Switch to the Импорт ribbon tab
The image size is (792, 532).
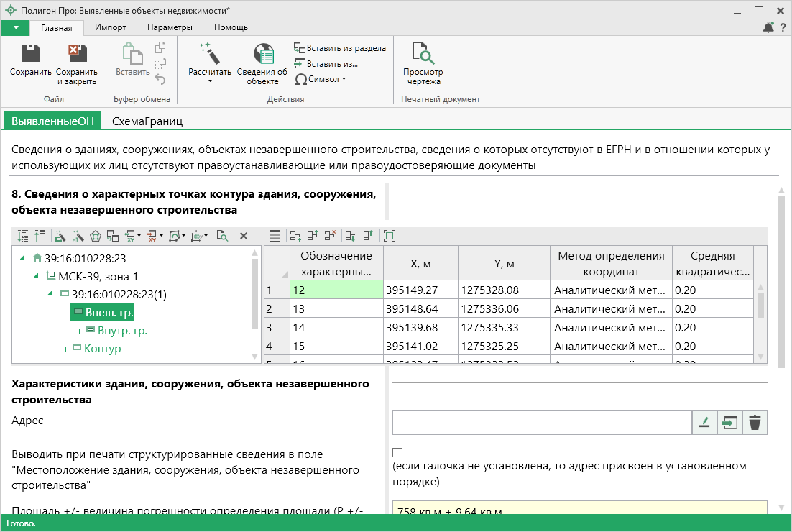coord(110,27)
